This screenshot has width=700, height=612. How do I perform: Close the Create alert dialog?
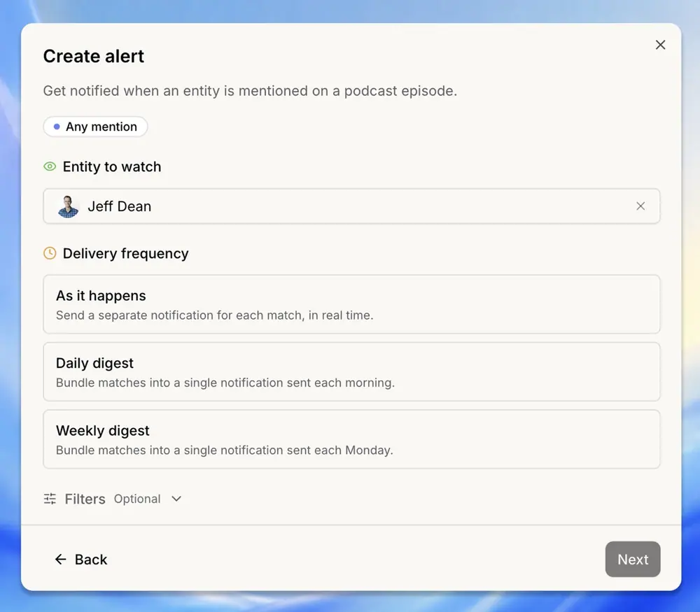(x=660, y=45)
